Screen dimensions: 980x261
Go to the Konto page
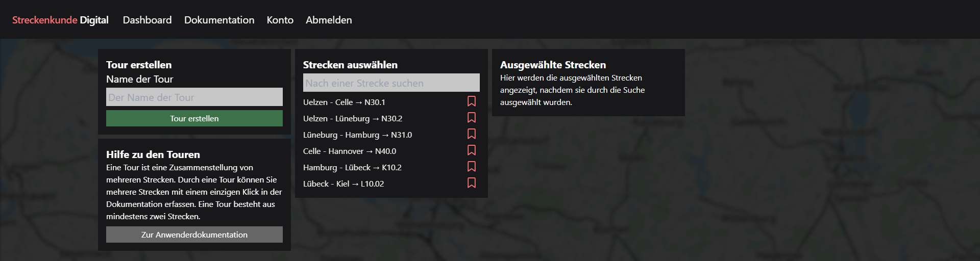[x=280, y=20]
